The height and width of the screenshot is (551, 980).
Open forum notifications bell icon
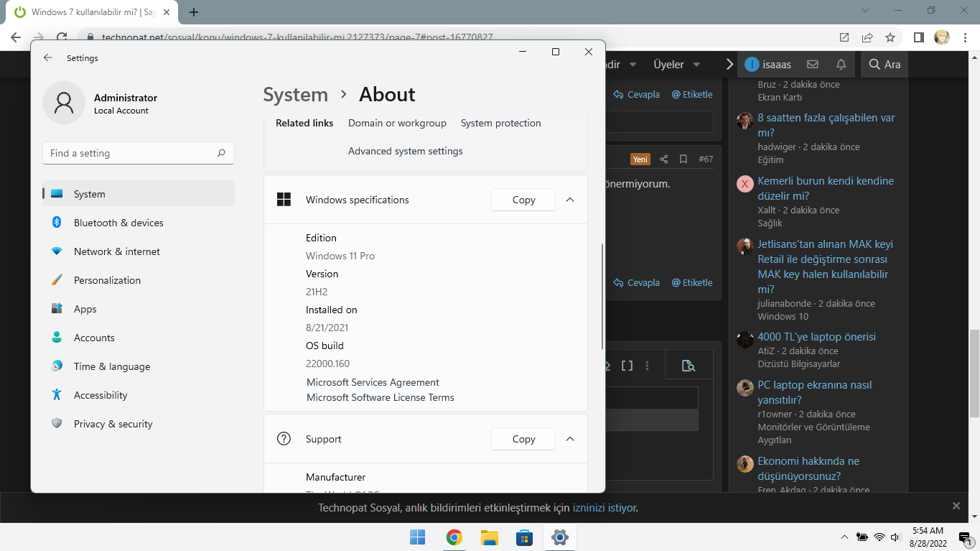pyautogui.click(x=841, y=65)
